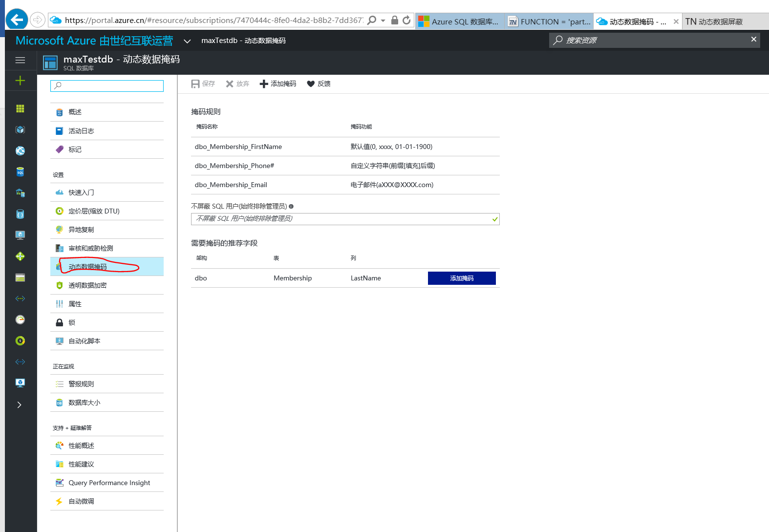Expand the chevron next to Azure title
This screenshot has width=769, height=532.
187,41
